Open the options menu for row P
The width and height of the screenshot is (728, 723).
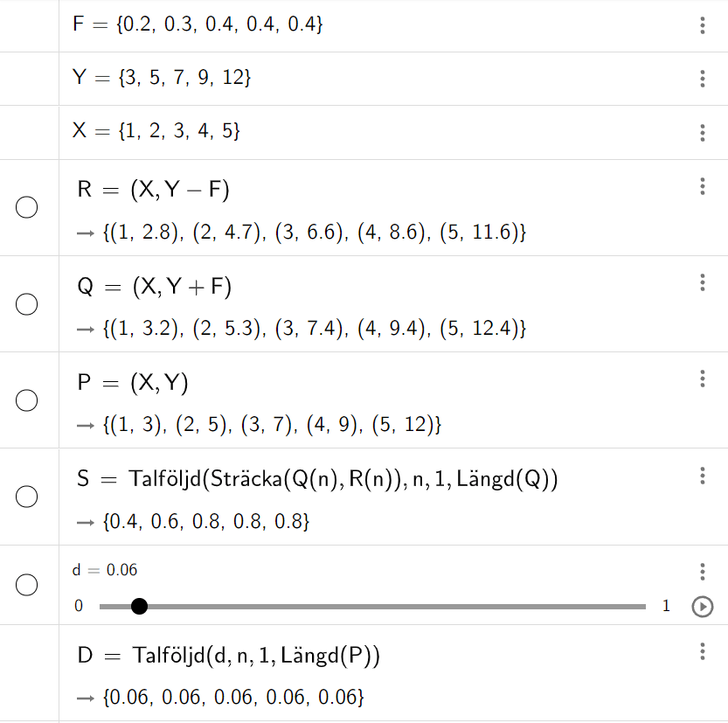tap(703, 379)
